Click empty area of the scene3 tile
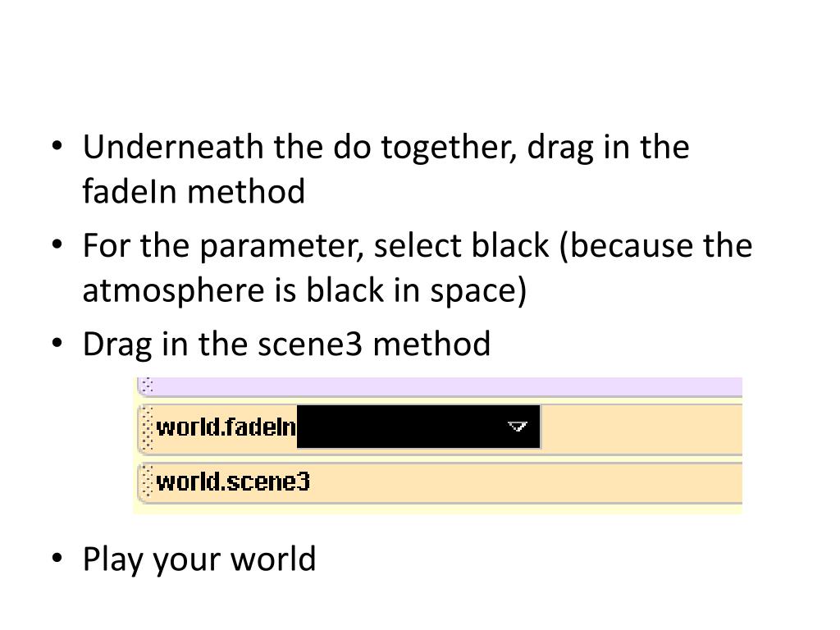 pyautogui.click(x=526, y=482)
